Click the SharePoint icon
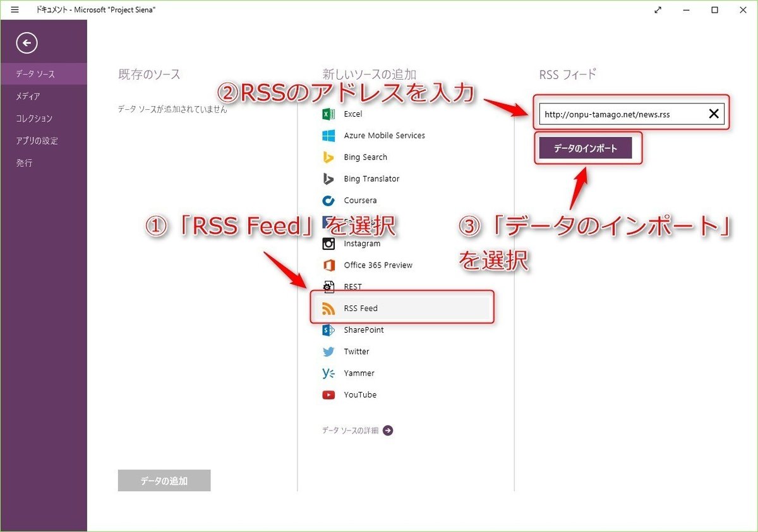This screenshot has height=532, width=758. coord(328,330)
